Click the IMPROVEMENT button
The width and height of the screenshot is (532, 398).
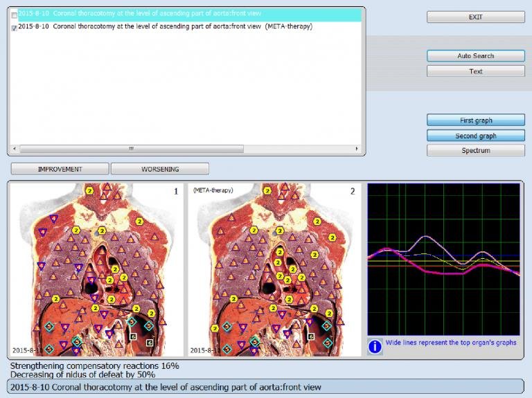[x=60, y=169]
